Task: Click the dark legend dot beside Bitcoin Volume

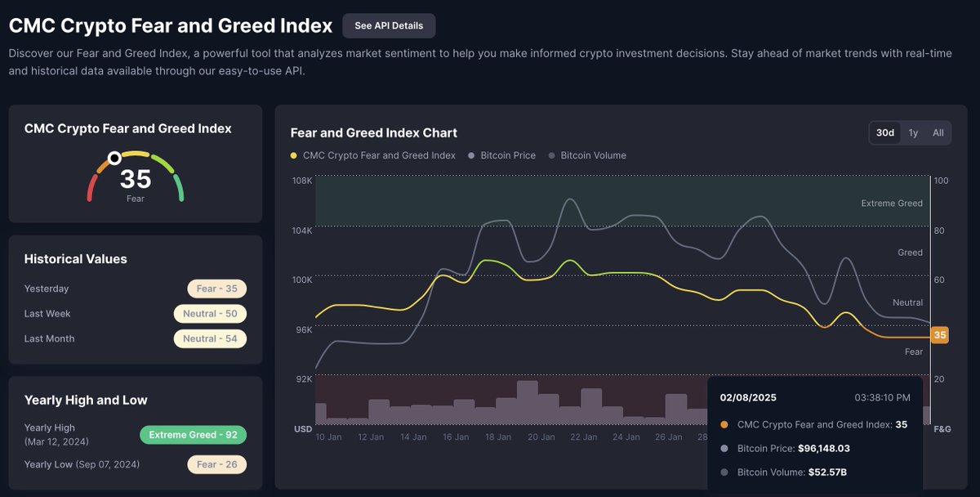Action: [552, 155]
